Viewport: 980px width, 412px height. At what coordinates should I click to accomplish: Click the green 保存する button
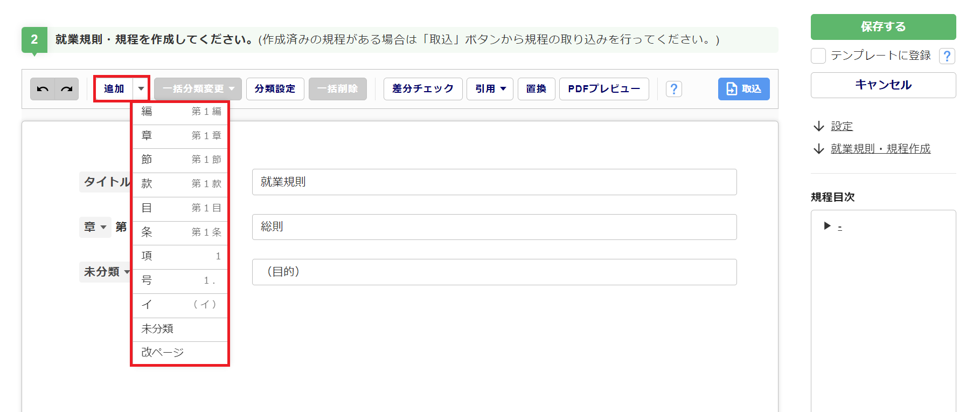point(883,27)
